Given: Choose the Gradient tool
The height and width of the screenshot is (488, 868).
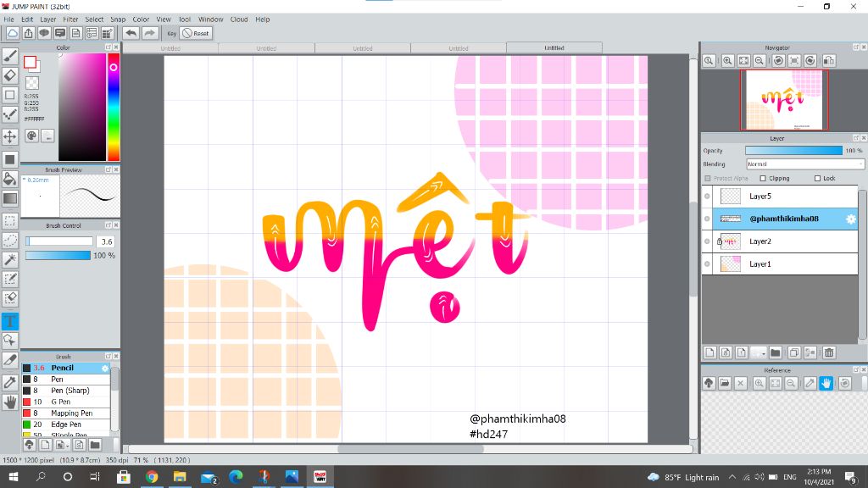Looking at the screenshot, I should pos(10,198).
